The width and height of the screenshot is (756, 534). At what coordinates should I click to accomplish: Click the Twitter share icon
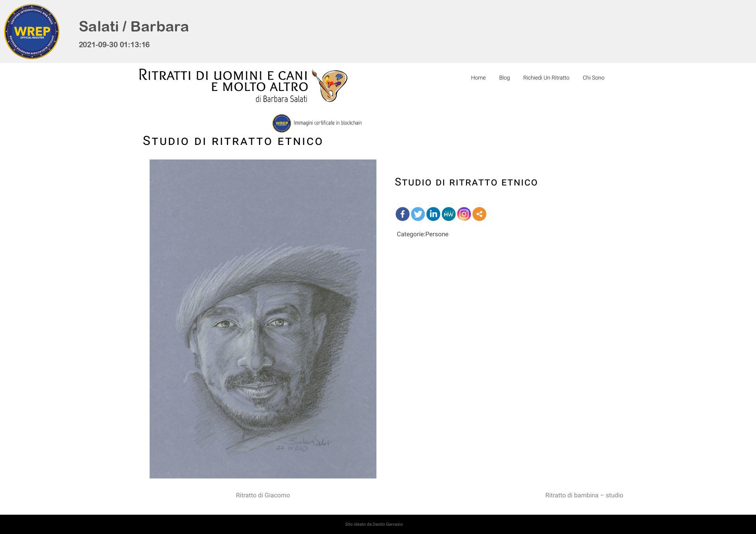[418, 214]
